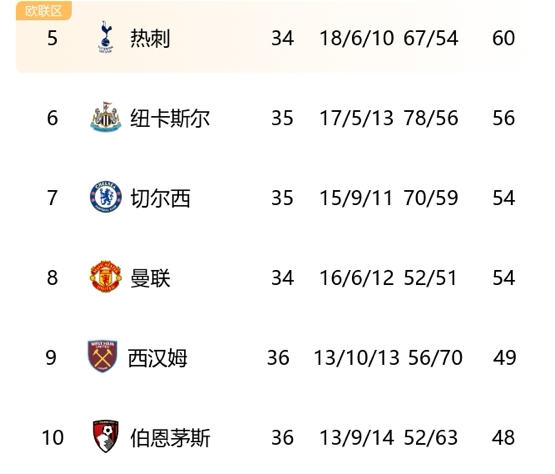Click the West Ham United badge
Screen dimensions: 555x474
click(x=103, y=356)
